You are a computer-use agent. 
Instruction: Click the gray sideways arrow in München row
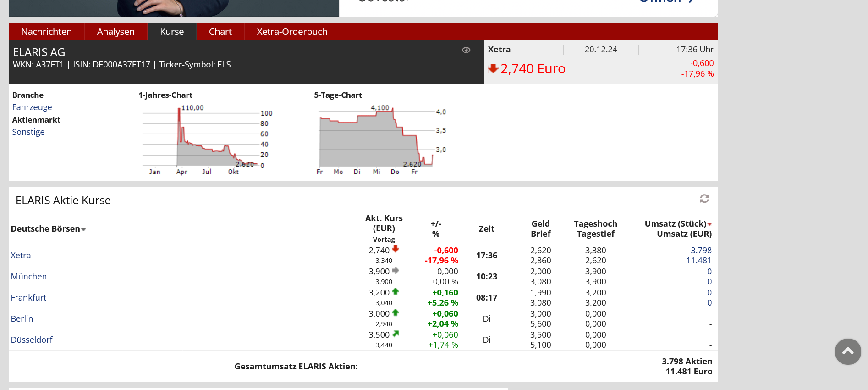pyautogui.click(x=395, y=271)
